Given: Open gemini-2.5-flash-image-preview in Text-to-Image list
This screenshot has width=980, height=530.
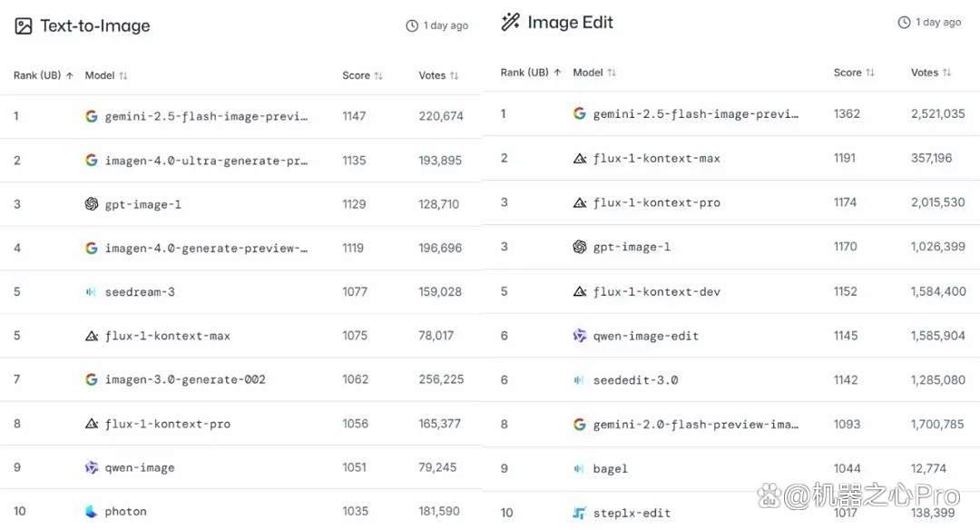Looking at the screenshot, I should (206, 116).
